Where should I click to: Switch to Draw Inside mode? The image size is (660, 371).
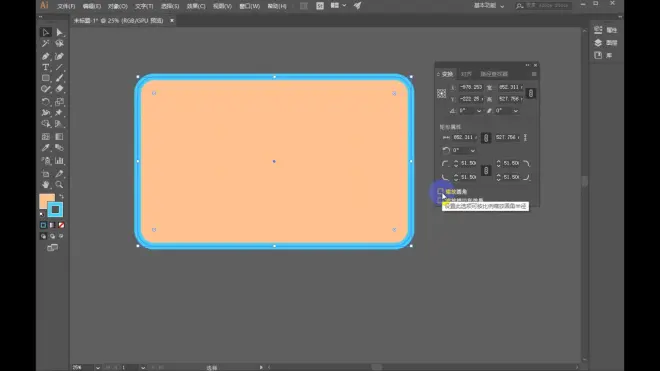pyautogui.click(x=61, y=236)
